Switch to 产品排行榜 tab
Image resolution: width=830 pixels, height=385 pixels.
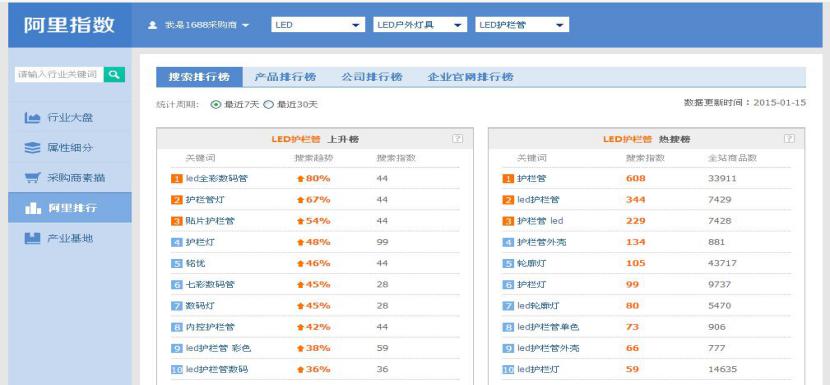(x=285, y=77)
